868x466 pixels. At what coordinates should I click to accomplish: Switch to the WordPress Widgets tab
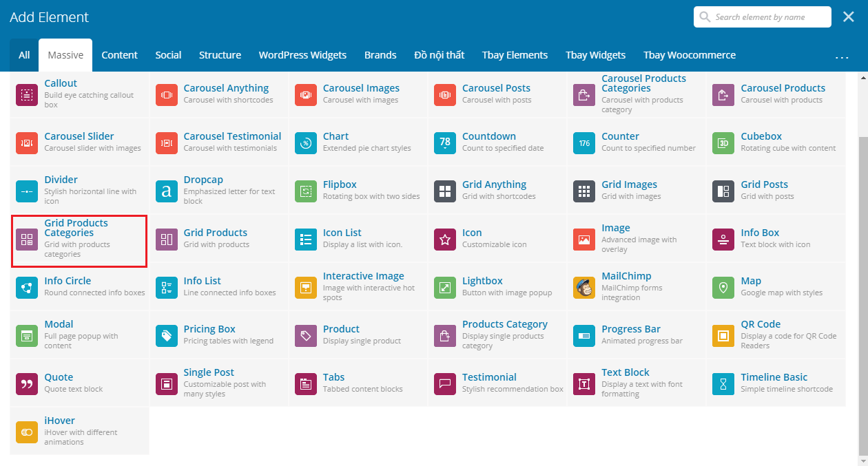coord(302,55)
